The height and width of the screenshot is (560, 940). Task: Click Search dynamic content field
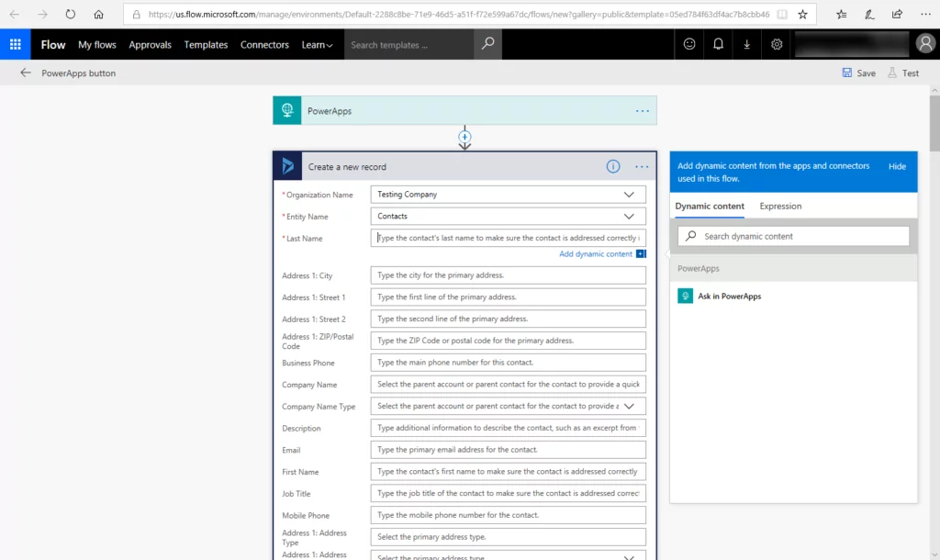[x=793, y=236]
